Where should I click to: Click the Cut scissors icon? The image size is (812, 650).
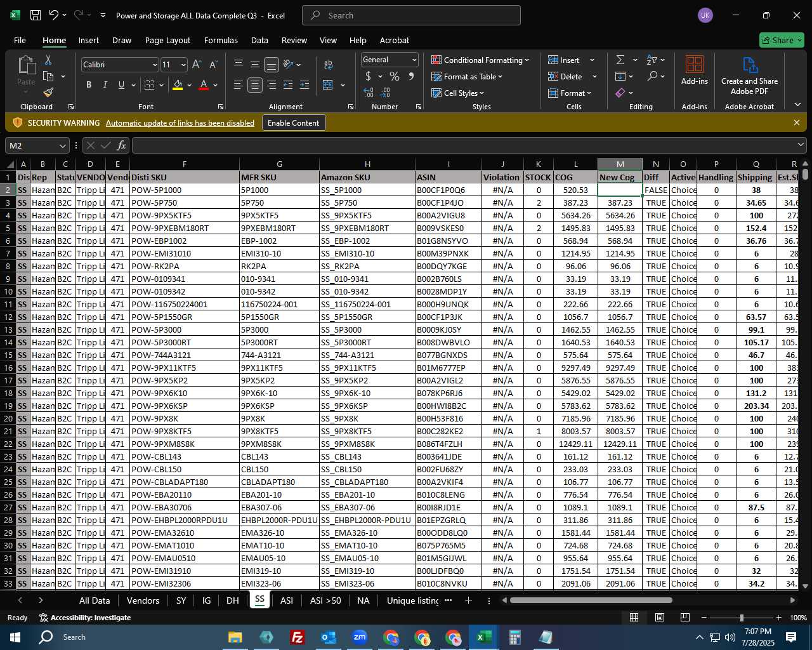[48, 60]
